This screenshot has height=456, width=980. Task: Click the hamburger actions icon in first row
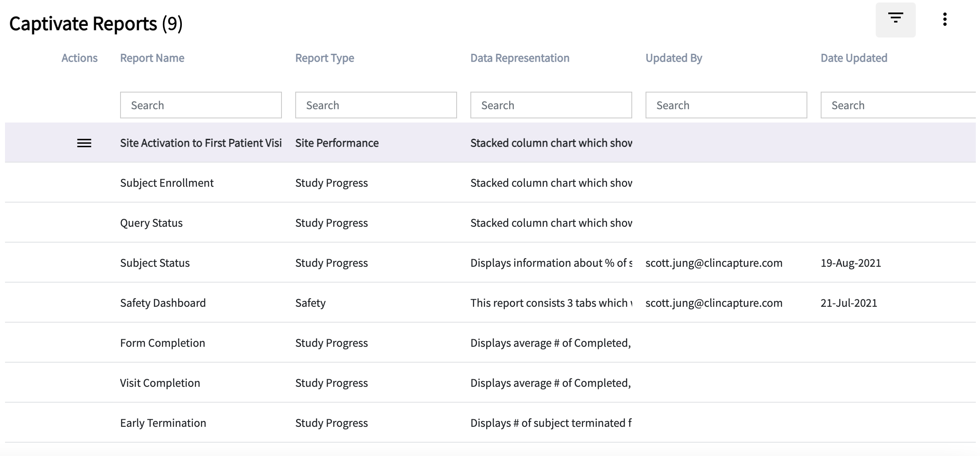pos(84,143)
